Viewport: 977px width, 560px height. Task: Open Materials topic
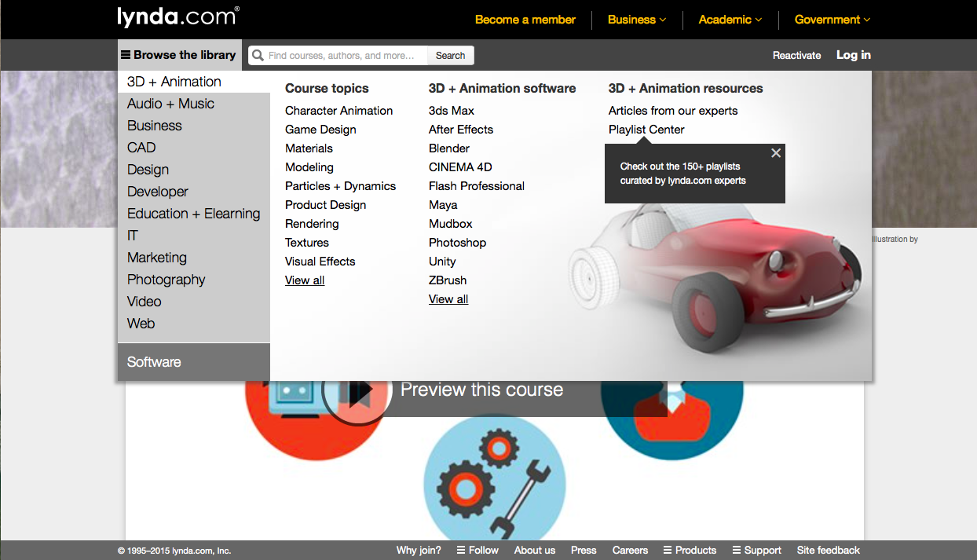pyautogui.click(x=309, y=148)
